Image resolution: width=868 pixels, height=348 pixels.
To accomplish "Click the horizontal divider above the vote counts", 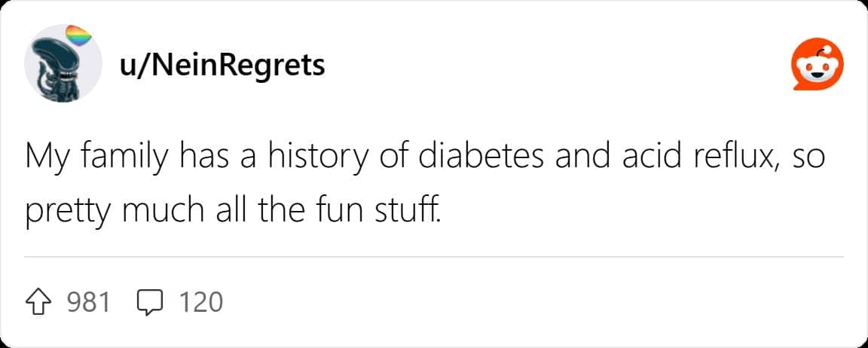I will [434, 257].
